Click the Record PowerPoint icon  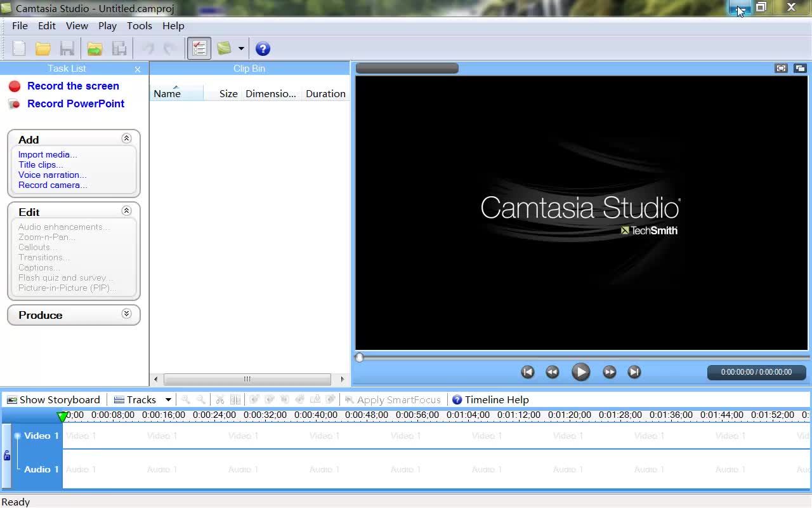[x=15, y=104]
